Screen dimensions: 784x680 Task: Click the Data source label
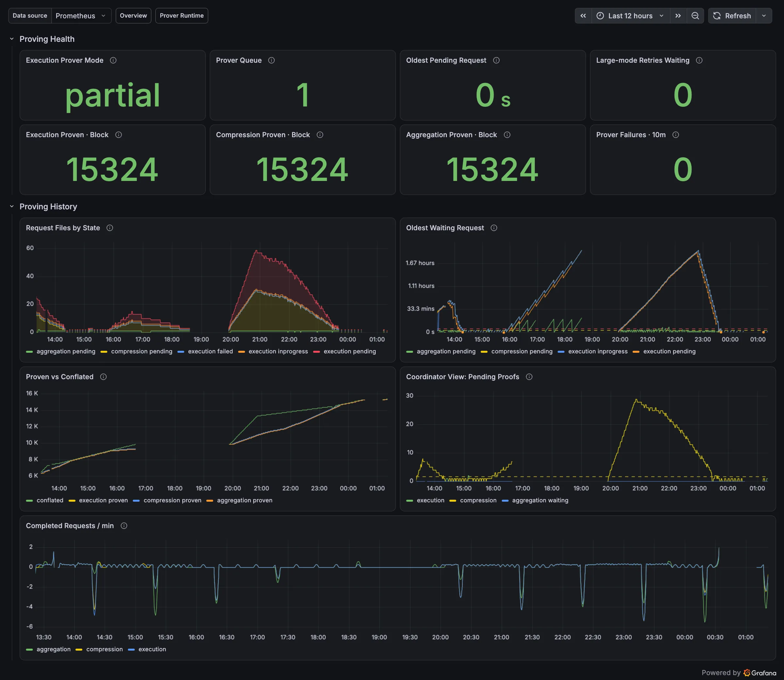30,16
